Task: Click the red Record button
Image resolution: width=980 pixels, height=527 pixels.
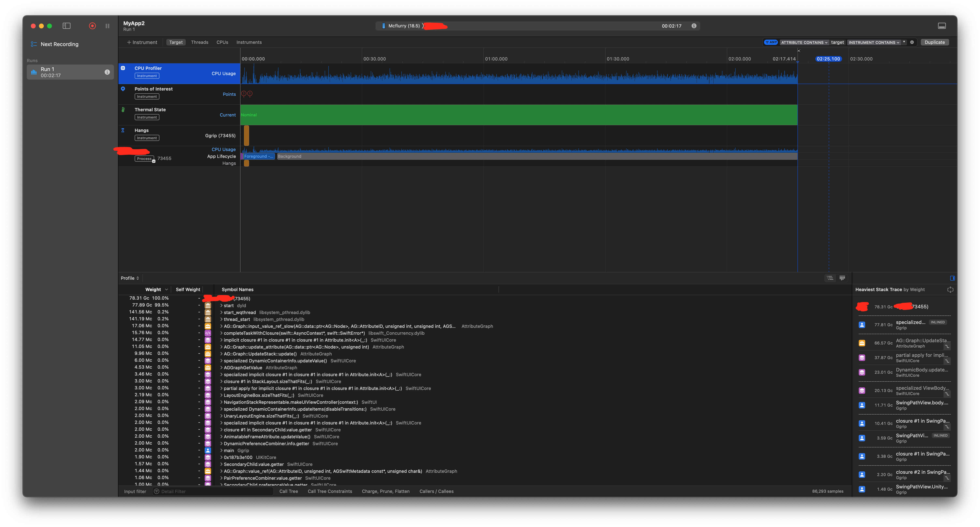Action: click(92, 26)
